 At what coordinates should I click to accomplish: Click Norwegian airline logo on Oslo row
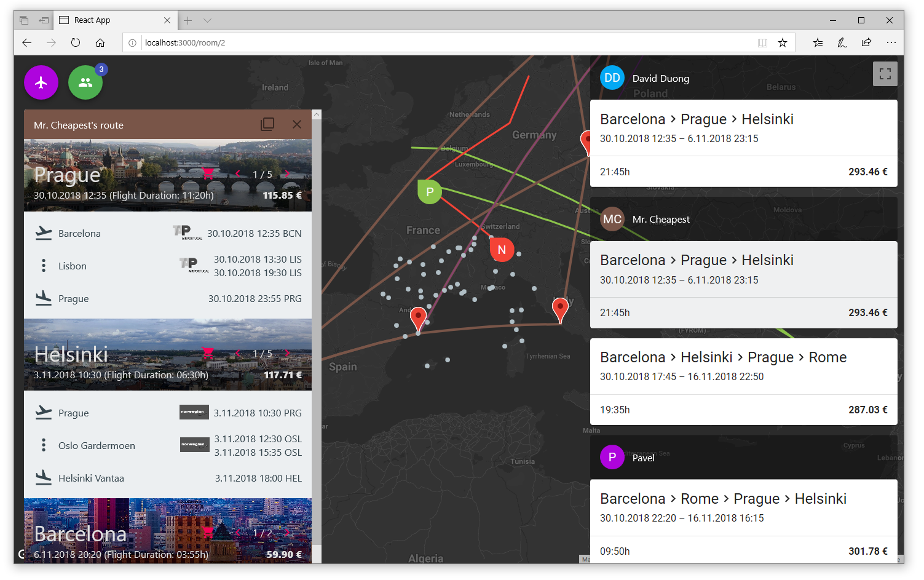pyautogui.click(x=194, y=445)
